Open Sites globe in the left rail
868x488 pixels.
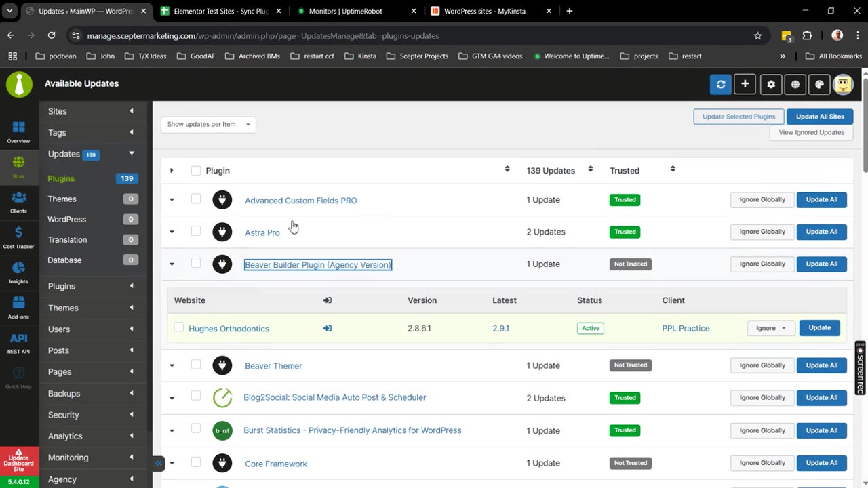[x=19, y=167]
